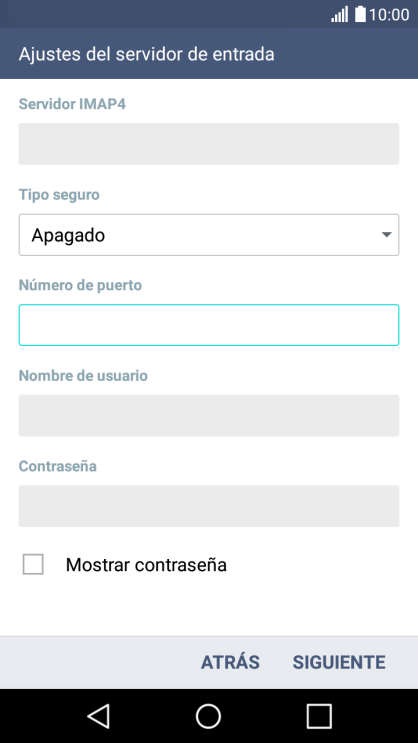418x743 pixels.
Task: Tap the 10:00 clock in the status bar
Action: click(389, 15)
